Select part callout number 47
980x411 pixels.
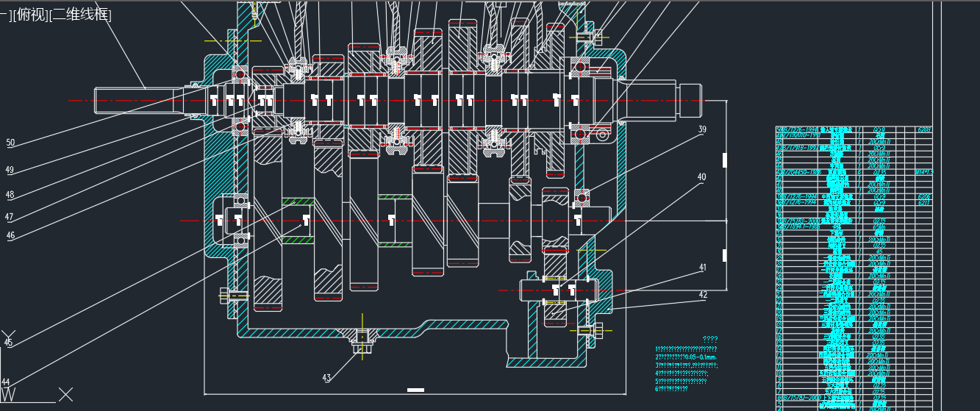(10, 217)
